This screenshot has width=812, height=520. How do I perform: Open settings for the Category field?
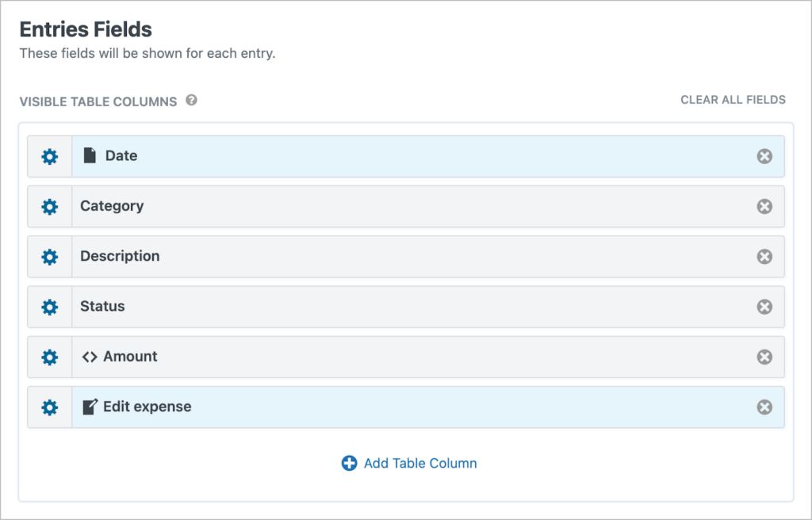point(49,206)
